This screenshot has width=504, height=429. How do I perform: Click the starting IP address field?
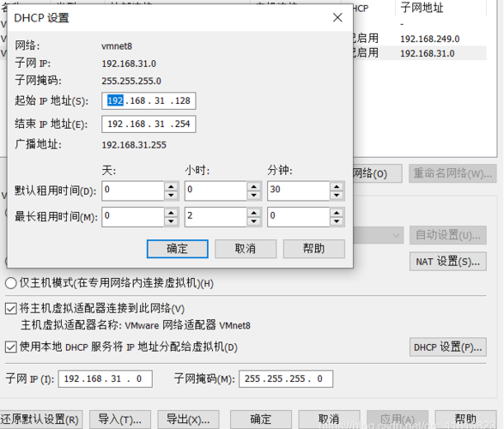pos(149,101)
